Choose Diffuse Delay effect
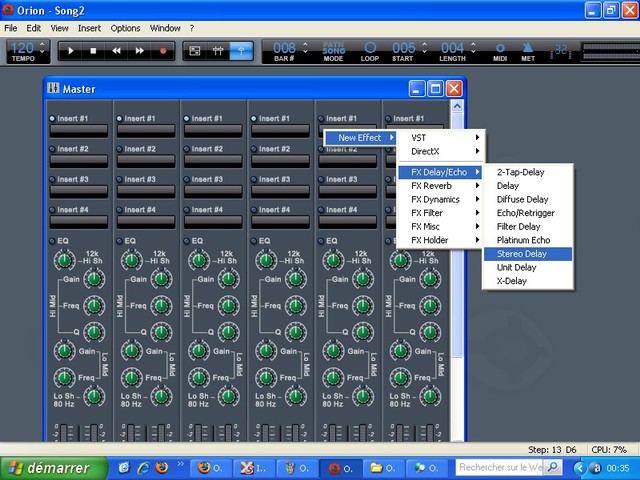Image resolution: width=640 pixels, height=480 pixels. [528, 199]
